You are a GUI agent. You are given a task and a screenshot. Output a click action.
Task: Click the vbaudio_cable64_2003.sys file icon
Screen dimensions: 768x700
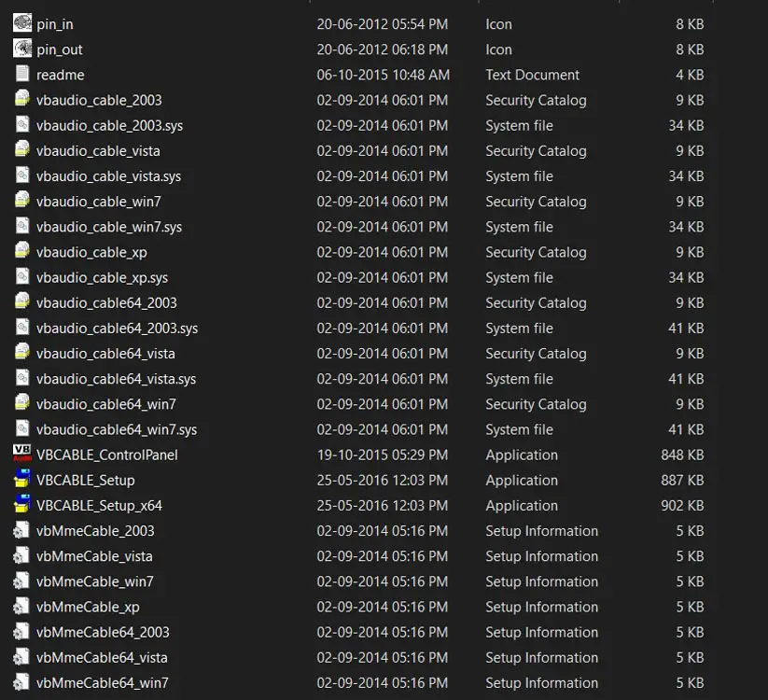22,328
